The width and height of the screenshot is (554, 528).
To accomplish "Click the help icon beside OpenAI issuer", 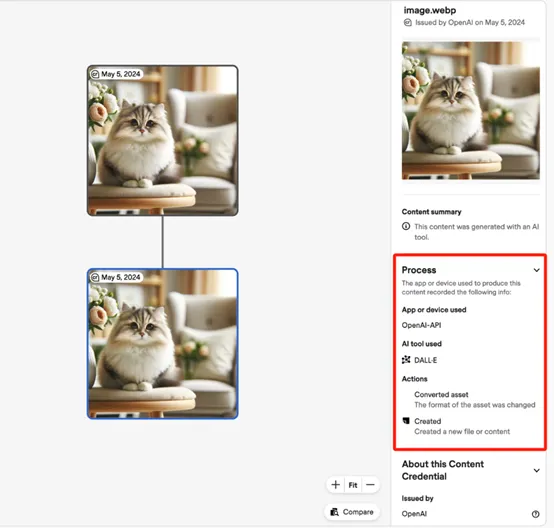I will 536,514.
